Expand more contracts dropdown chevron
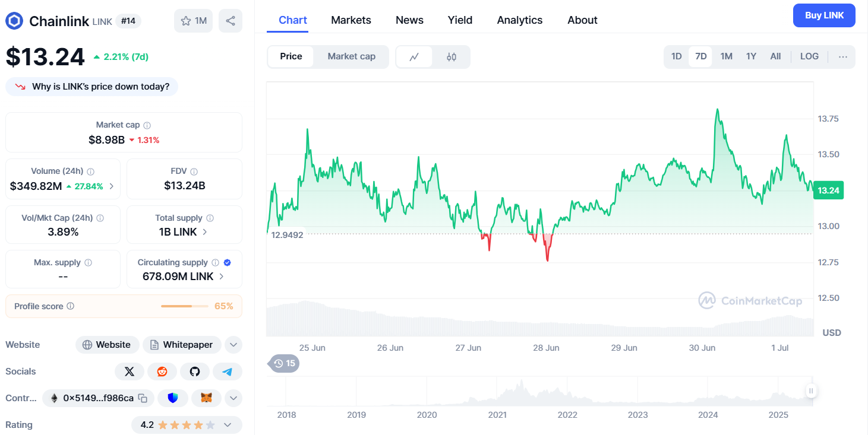 [x=233, y=398]
